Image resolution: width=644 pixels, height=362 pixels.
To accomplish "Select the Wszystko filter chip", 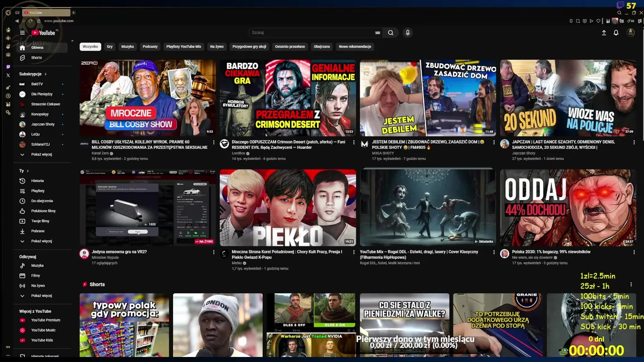I will (91, 47).
